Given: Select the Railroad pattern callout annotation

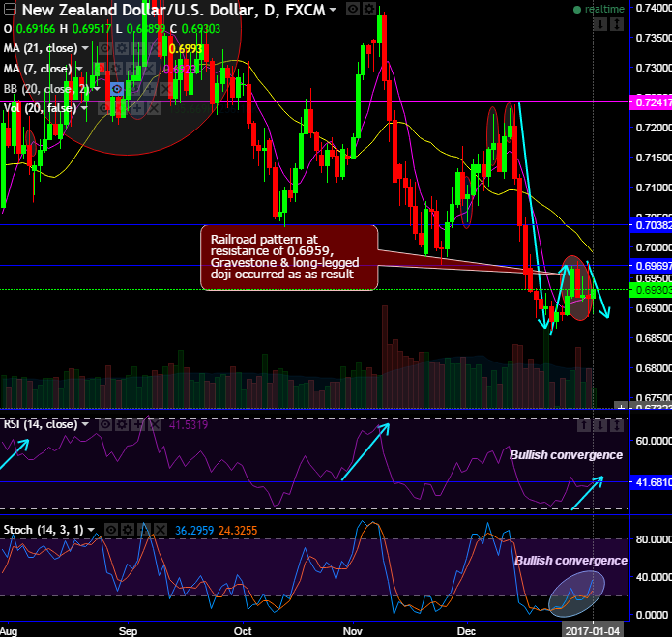Looking at the screenshot, I should click(x=289, y=257).
